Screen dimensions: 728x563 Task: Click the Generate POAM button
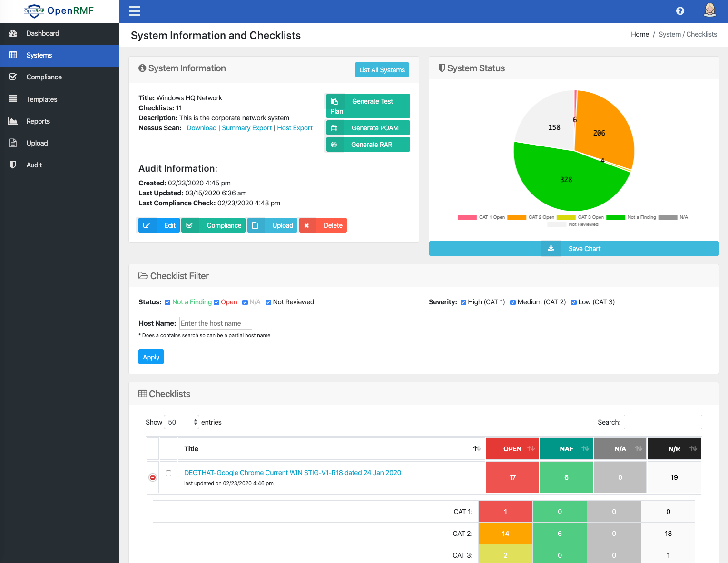[368, 128]
